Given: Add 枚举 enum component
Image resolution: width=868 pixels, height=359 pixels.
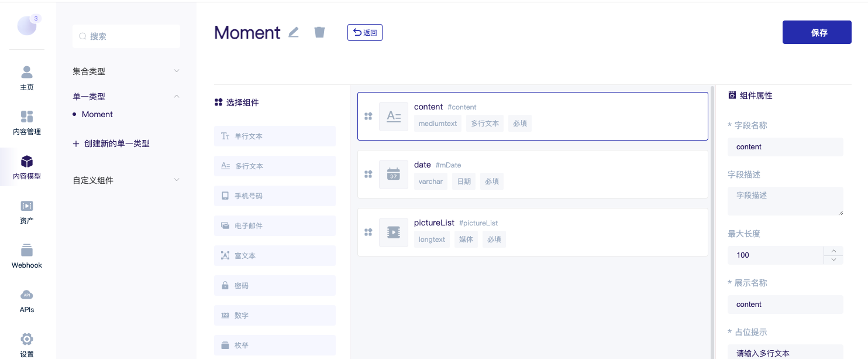Looking at the screenshot, I should click(x=275, y=345).
